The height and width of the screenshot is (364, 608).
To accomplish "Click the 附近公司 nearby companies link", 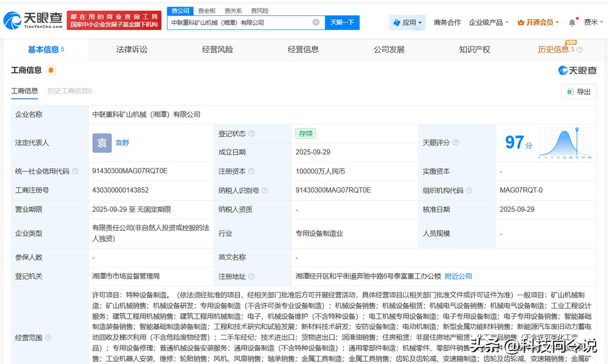I will (x=458, y=276).
